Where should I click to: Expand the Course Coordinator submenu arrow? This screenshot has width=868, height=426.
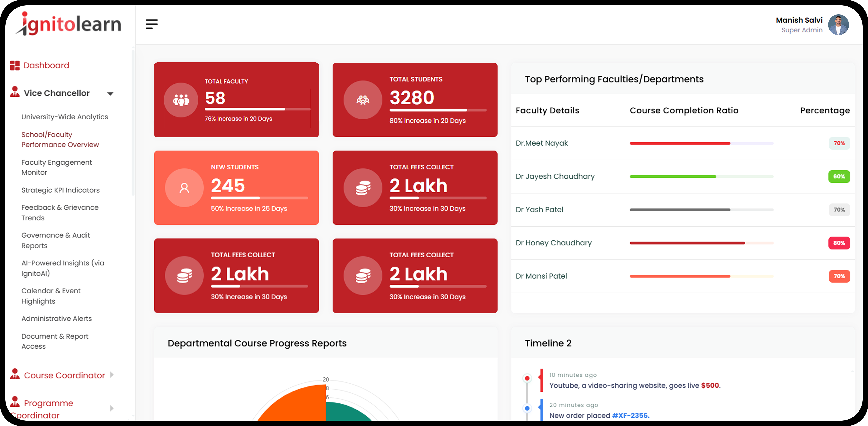click(112, 375)
